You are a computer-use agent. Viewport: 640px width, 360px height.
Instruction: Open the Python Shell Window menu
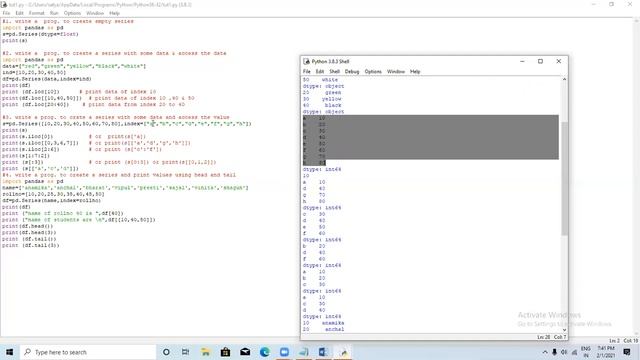point(396,71)
